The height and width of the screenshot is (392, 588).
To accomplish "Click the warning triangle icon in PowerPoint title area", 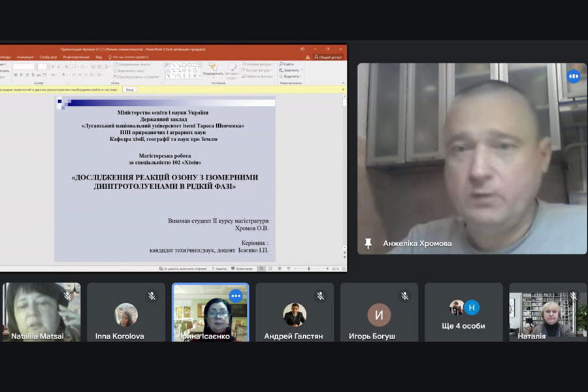I will click(308, 57).
